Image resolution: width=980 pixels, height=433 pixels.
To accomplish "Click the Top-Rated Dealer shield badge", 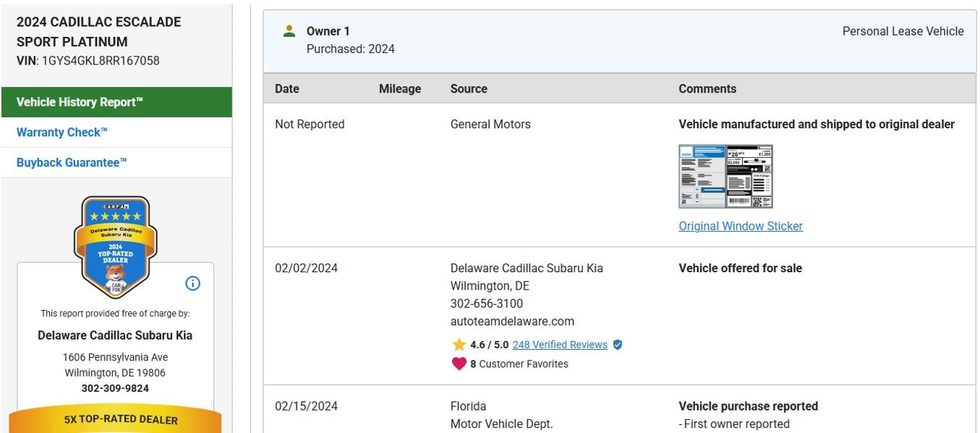I will (x=116, y=246).
